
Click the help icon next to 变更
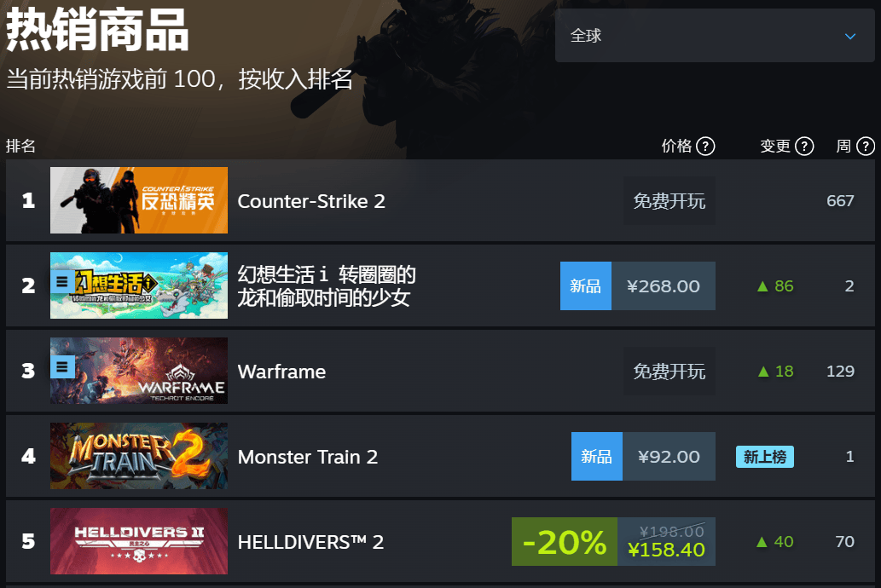804,147
